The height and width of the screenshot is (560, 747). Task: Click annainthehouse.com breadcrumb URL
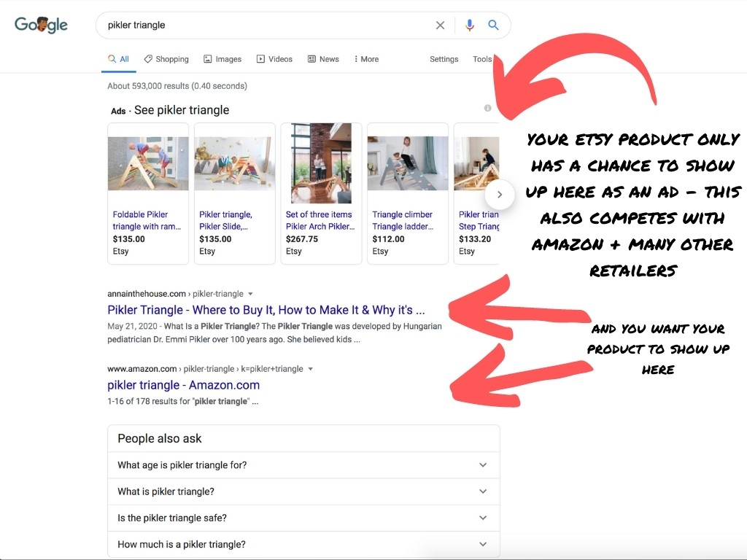175,294
